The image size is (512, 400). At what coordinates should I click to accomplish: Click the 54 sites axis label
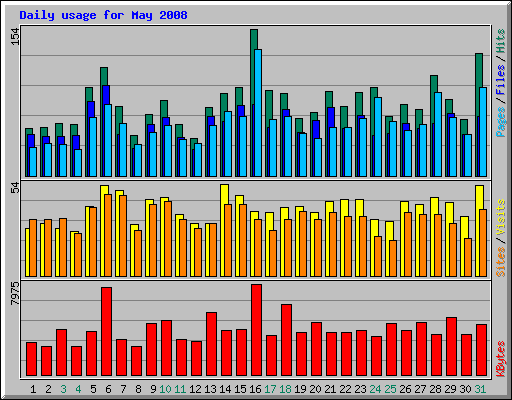[15, 188]
